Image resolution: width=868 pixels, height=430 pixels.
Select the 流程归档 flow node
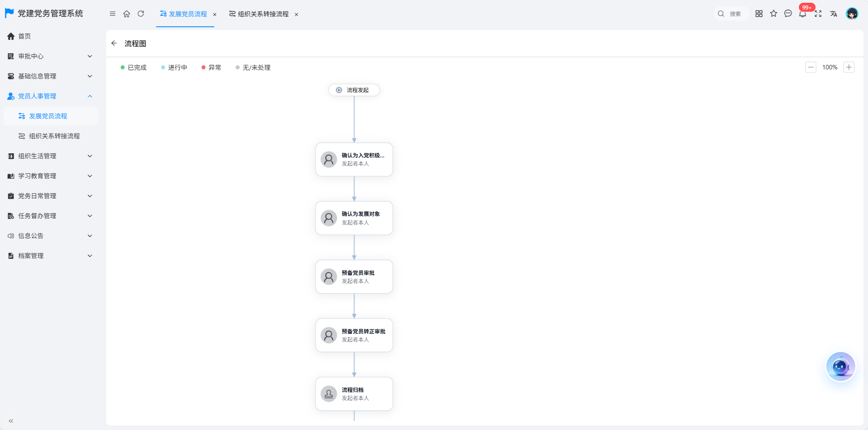(354, 394)
